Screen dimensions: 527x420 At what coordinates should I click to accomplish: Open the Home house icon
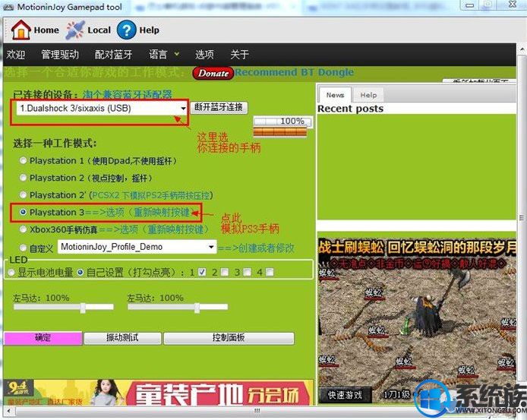(x=21, y=30)
